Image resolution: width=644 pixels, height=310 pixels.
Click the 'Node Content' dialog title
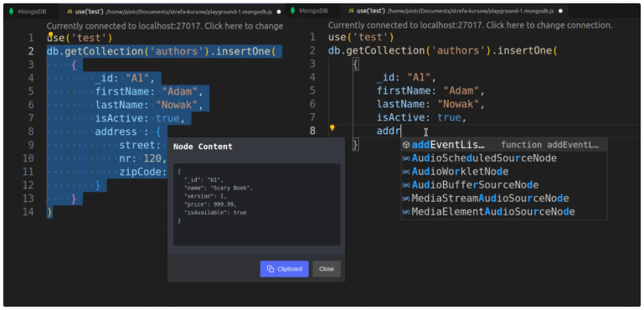(203, 147)
